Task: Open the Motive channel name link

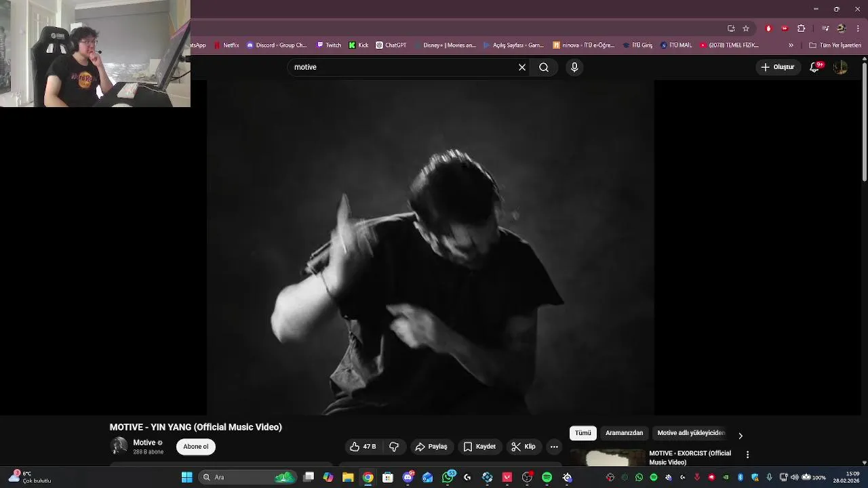Action: [x=144, y=443]
